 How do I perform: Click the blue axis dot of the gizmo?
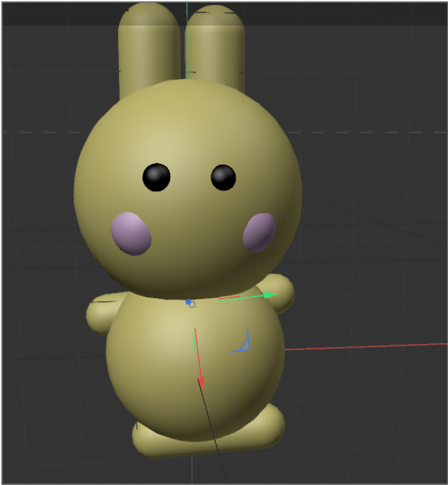188,302
